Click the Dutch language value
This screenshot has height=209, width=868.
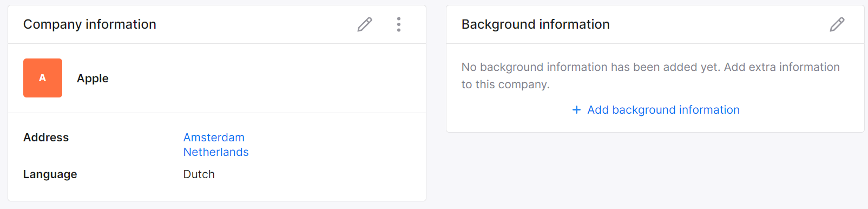[199, 174]
